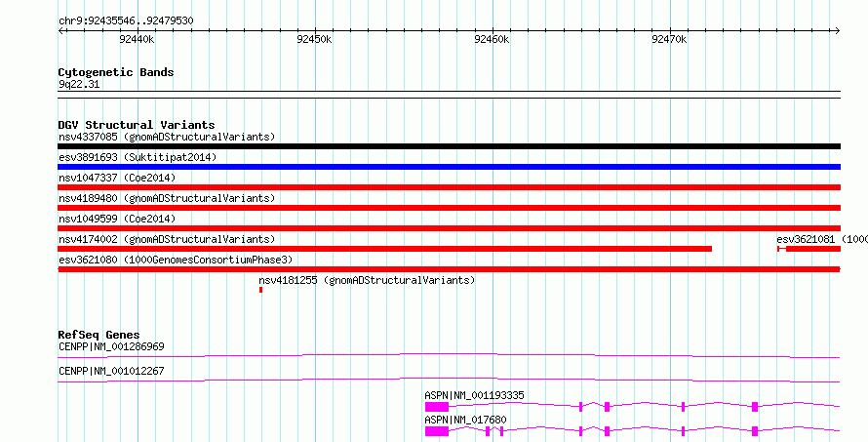Screen dimensions: 868x442
Task: Click the CENPP|NM_001012267 gene label
Action: click(x=111, y=371)
